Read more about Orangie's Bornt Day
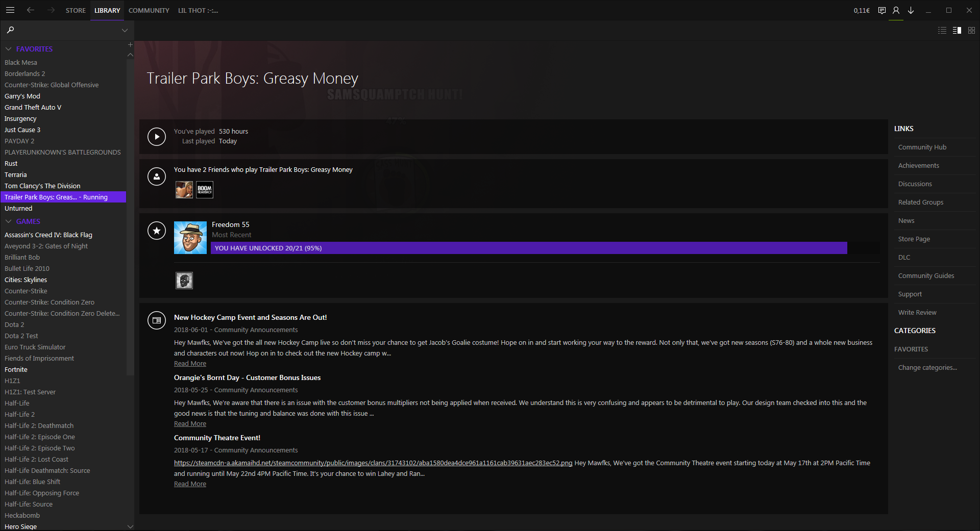Viewport: 980px width, 531px height. (190, 424)
